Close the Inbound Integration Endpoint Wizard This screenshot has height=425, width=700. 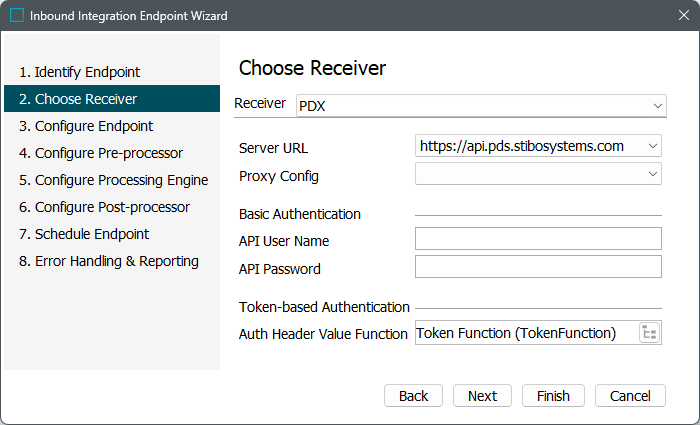click(682, 16)
